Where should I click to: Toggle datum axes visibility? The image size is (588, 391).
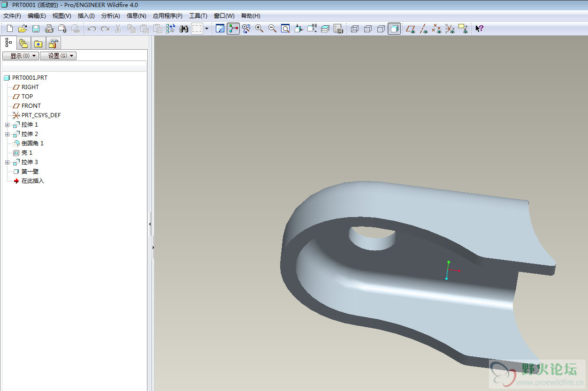(424, 29)
